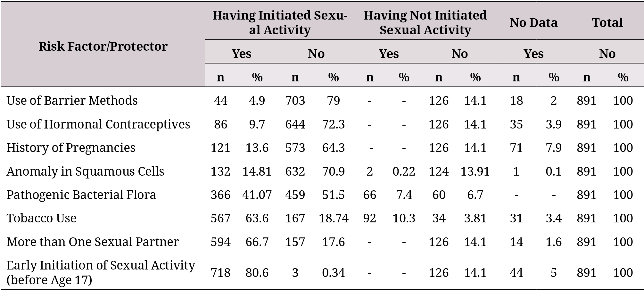Image resolution: width=644 pixels, height=290 pixels.
Task: Select the Having Initiated Sexual Activity header
Action: 280,22
